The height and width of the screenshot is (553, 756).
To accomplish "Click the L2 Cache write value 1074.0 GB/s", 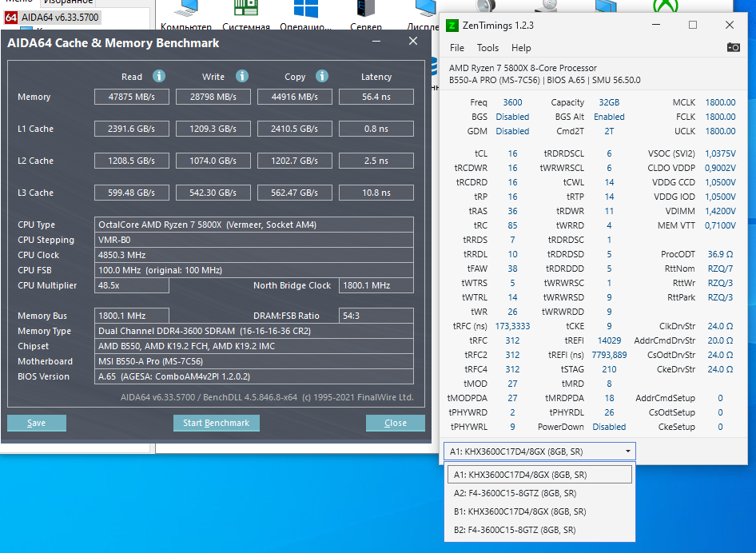I will pyautogui.click(x=213, y=161).
